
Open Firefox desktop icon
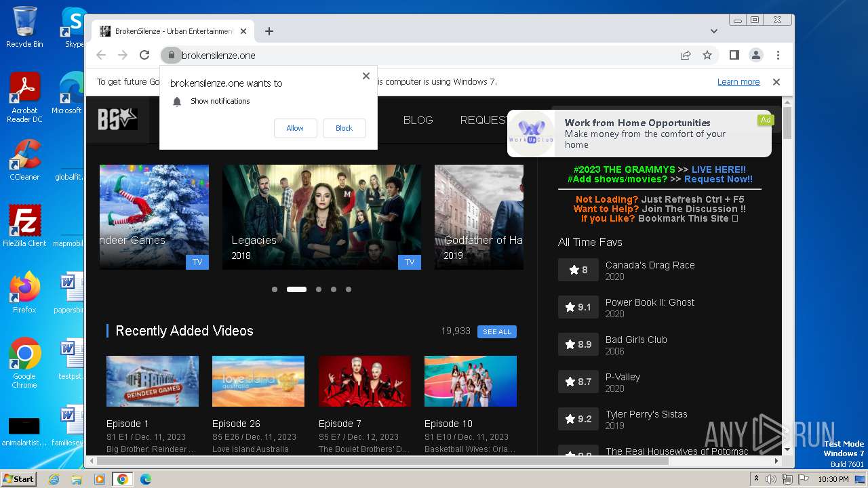click(24, 292)
